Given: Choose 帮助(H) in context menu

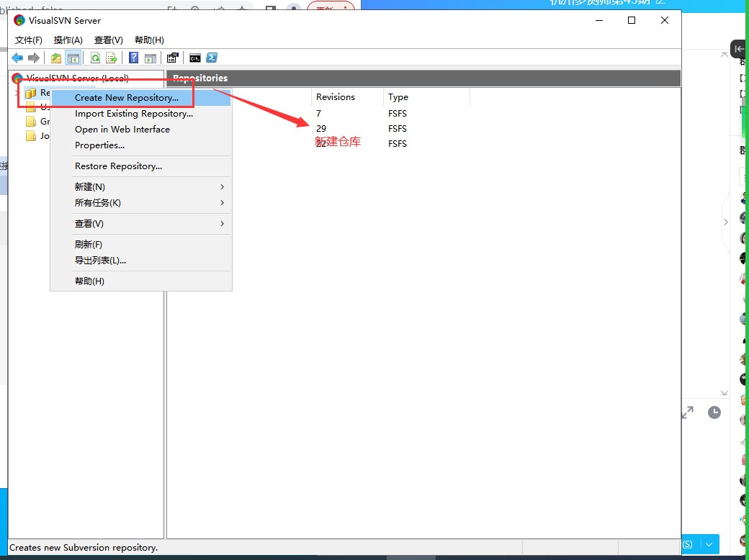Looking at the screenshot, I should (x=141, y=281).
